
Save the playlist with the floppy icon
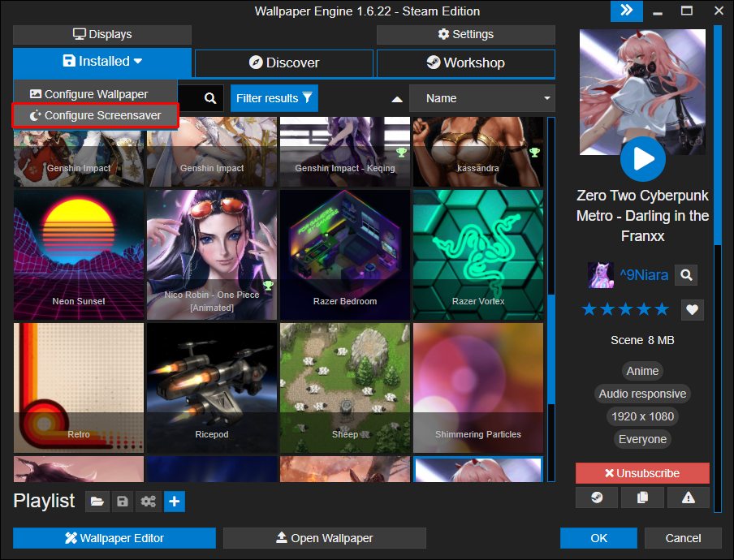pyautogui.click(x=123, y=502)
